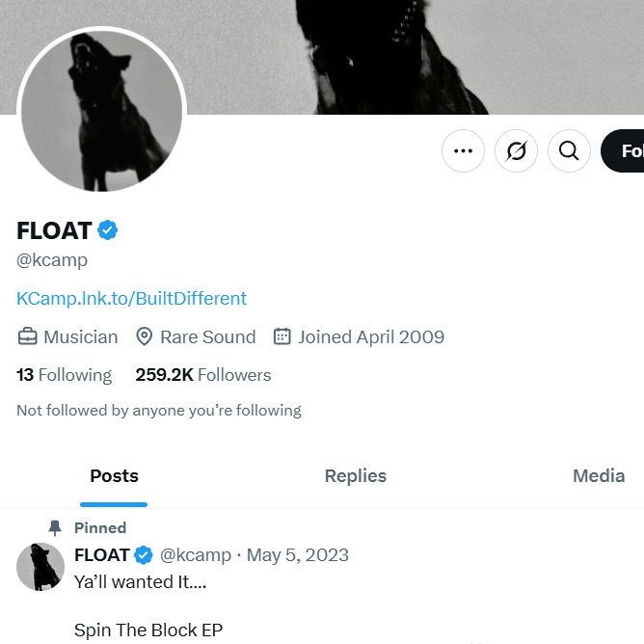Click the Grok profile summary icon
Screen dimensions: 644x644
516,151
